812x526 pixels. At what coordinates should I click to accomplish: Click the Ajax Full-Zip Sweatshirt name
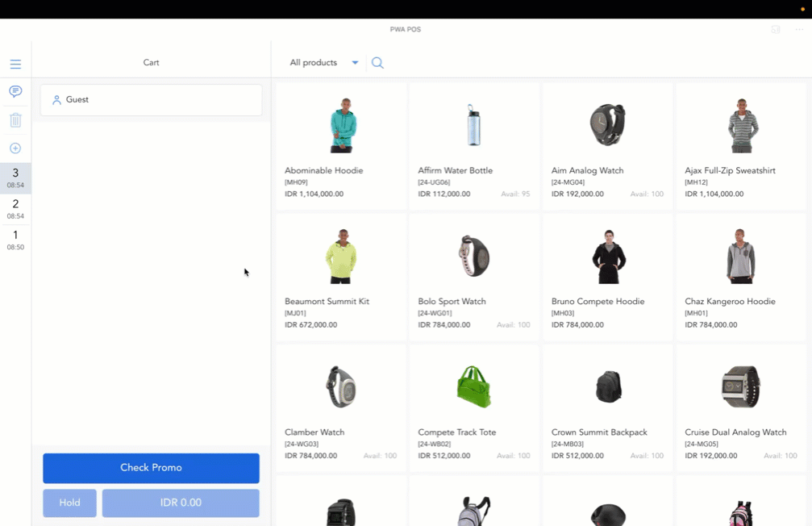tap(730, 170)
